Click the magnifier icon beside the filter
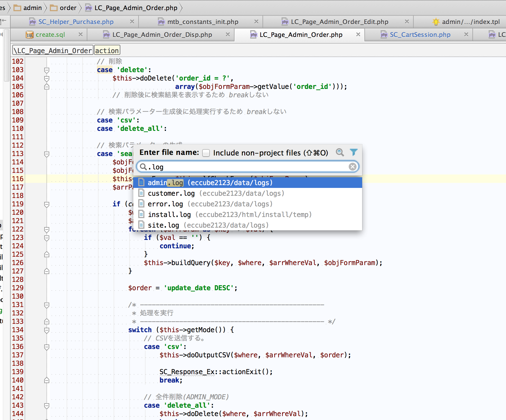The image size is (506, 420). [x=340, y=152]
